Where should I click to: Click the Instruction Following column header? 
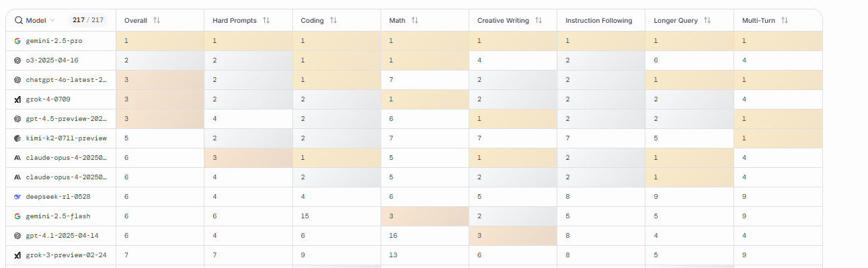point(598,20)
